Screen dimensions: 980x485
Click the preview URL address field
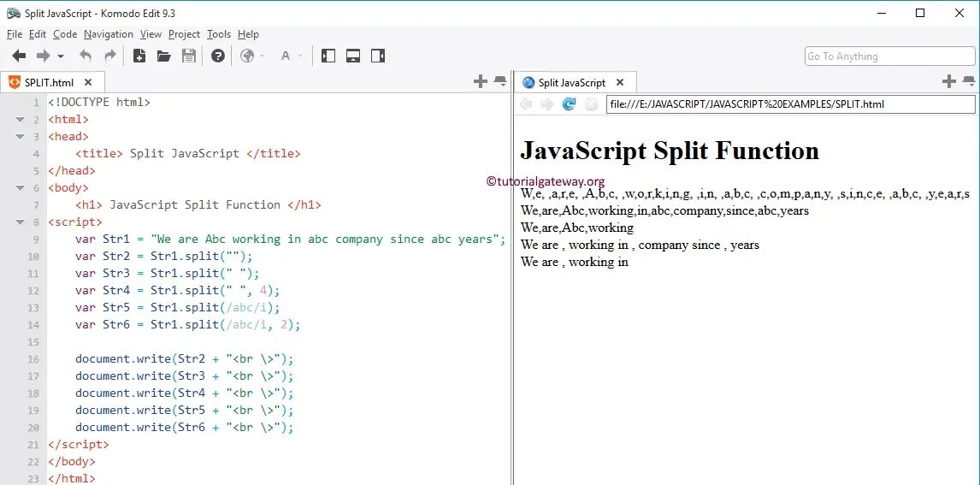(791, 104)
